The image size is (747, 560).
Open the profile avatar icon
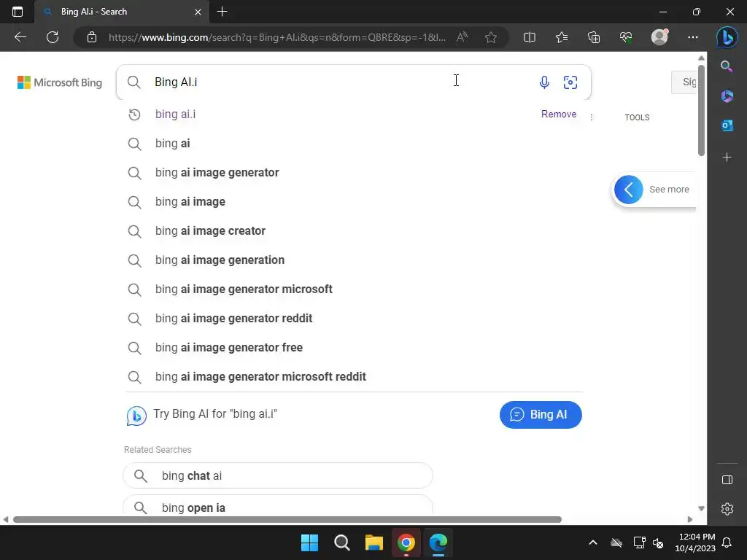[659, 37]
